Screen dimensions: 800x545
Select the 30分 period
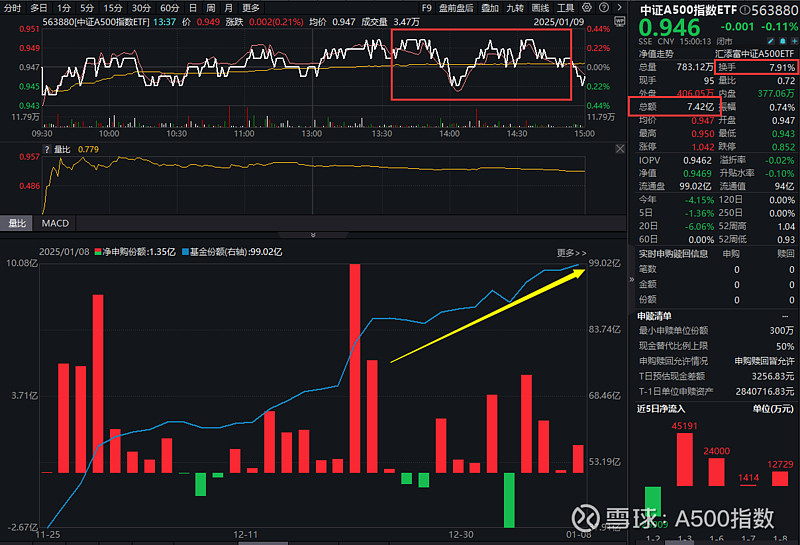(x=141, y=8)
